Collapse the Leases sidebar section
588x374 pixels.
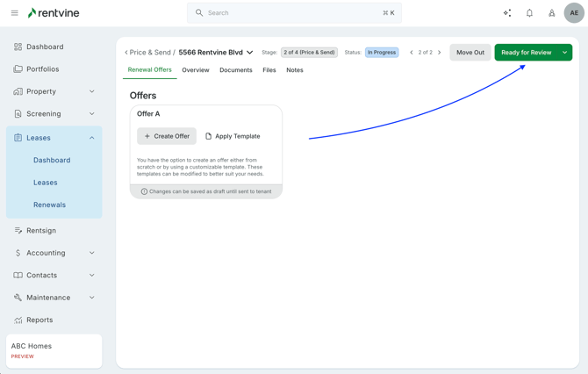[x=91, y=138]
